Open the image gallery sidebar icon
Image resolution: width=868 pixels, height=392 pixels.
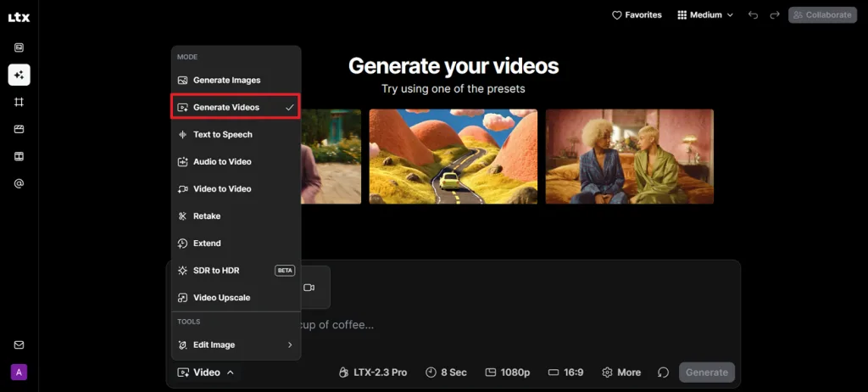pos(19,48)
